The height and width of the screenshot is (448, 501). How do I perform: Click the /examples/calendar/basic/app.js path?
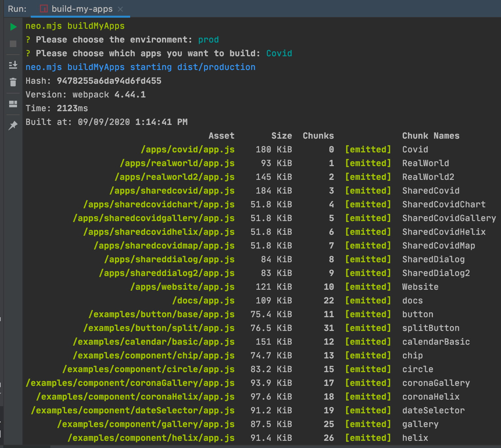click(x=154, y=342)
